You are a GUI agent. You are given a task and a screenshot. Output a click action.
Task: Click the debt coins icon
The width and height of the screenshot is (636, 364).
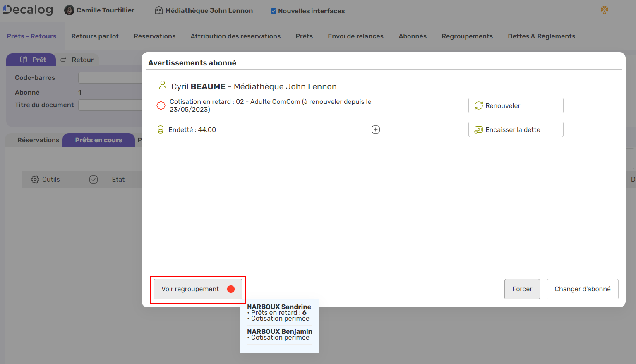tap(161, 129)
